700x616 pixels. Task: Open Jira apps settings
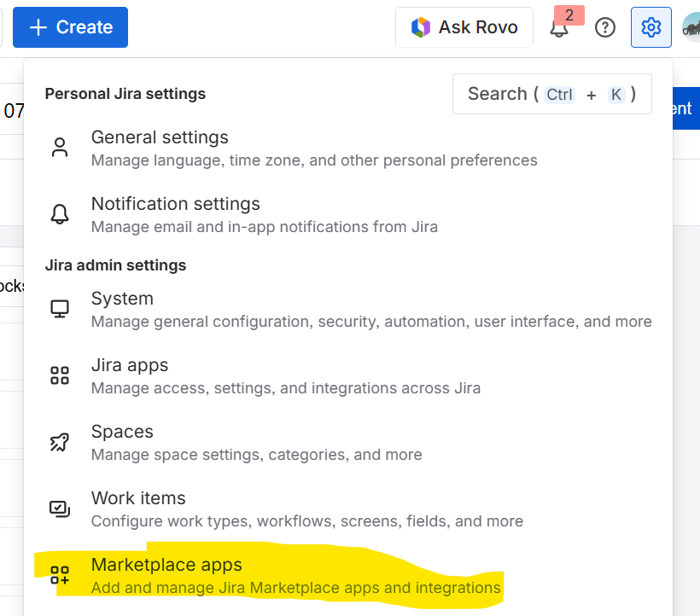[348, 376]
